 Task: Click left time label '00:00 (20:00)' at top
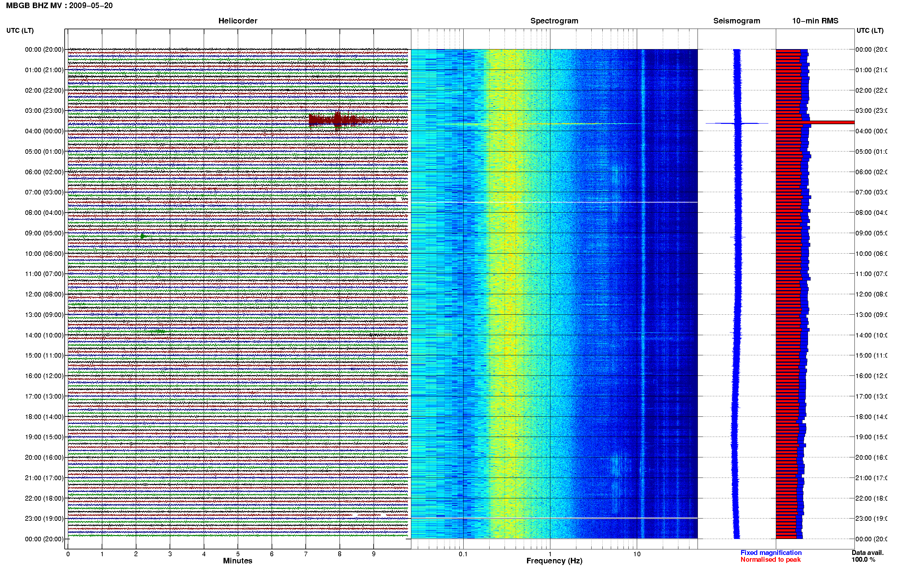[x=44, y=49]
